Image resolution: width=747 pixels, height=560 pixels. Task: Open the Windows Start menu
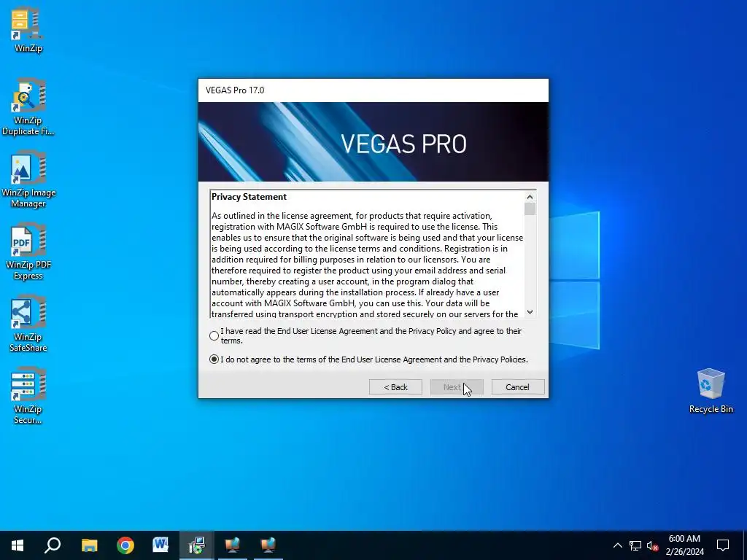pyautogui.click(x=18, y=545)
